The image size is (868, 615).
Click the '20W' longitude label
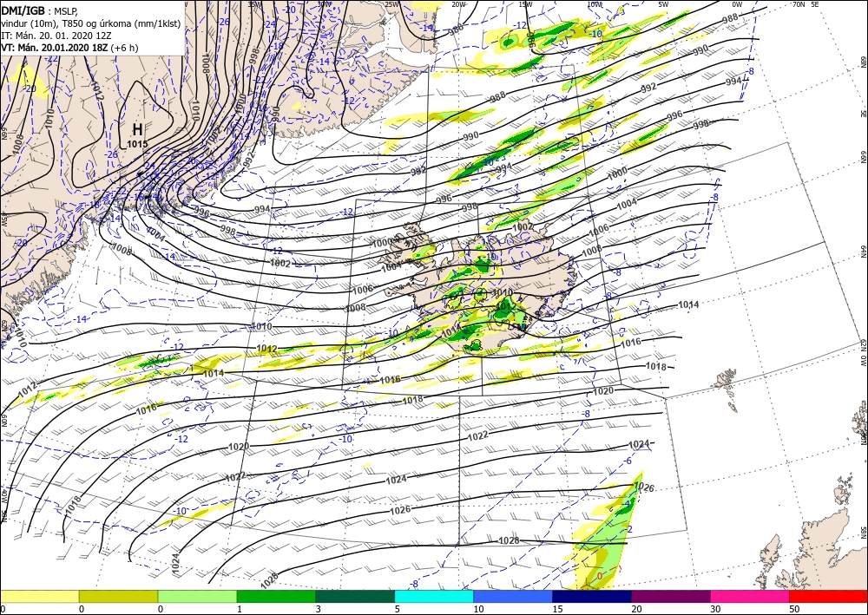(459, 4)
